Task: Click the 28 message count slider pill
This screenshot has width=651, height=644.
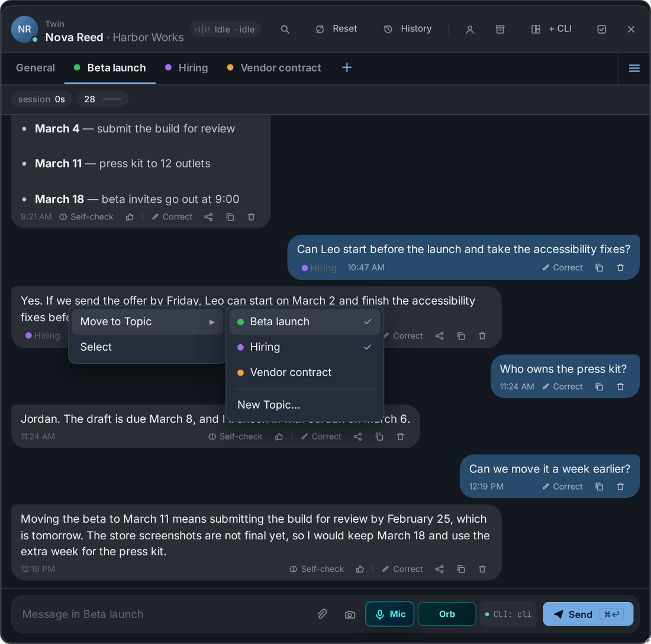Action: click(102, 99)
